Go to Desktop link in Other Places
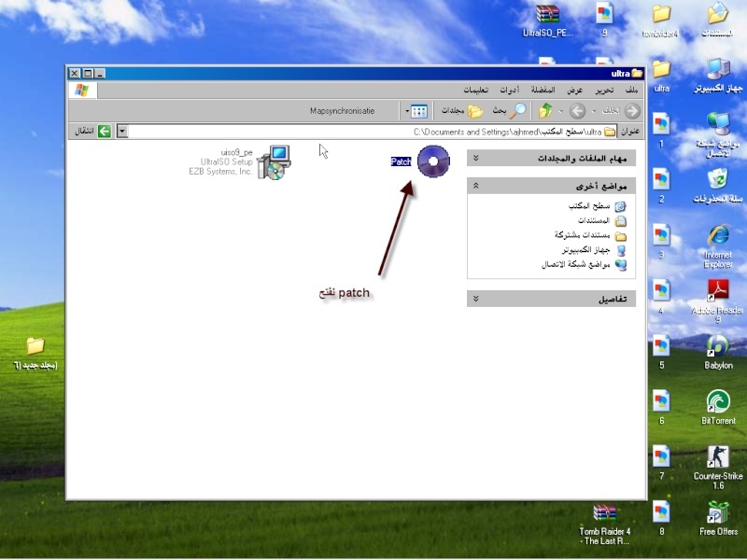The width and height of the screenshot is (747, 560). point(597,205)
